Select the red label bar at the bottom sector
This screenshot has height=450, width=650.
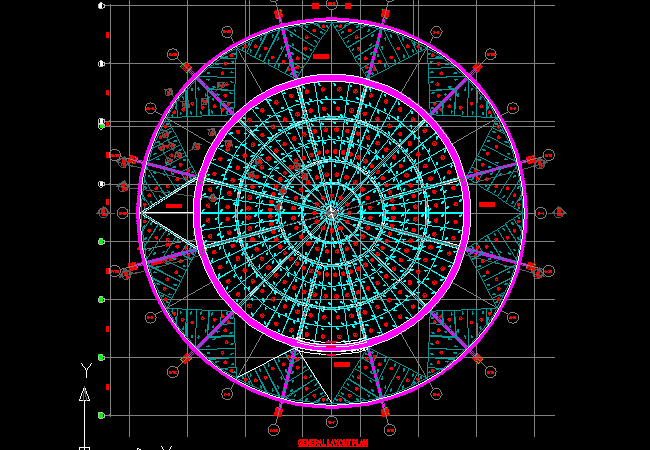pyautogui.click(x=341, y=365)
